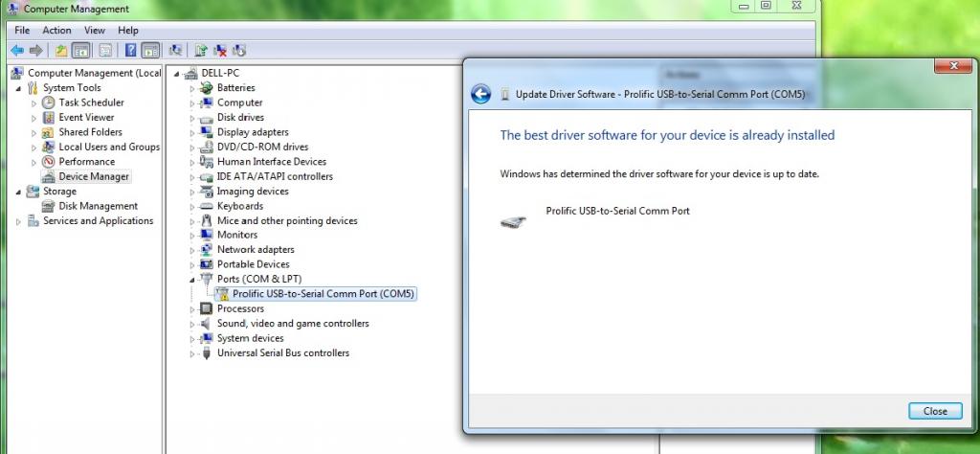Scan for hardware changes toolbar icon
Screen dimensions: 980x454
176,50
